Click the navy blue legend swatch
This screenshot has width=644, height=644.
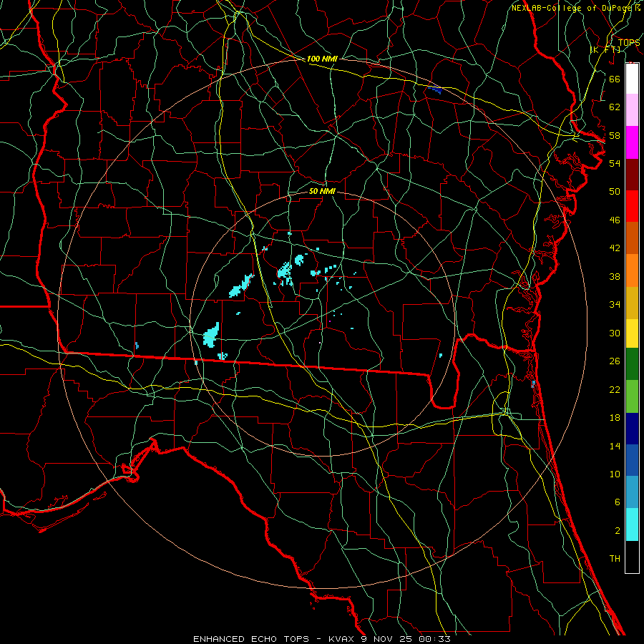click(x=632, y=429)
